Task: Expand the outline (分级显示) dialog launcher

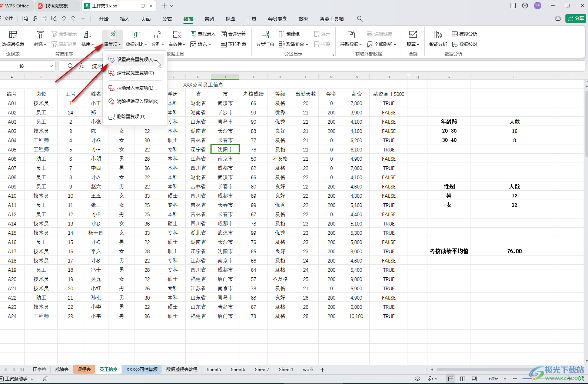Action: click(333, 55)
